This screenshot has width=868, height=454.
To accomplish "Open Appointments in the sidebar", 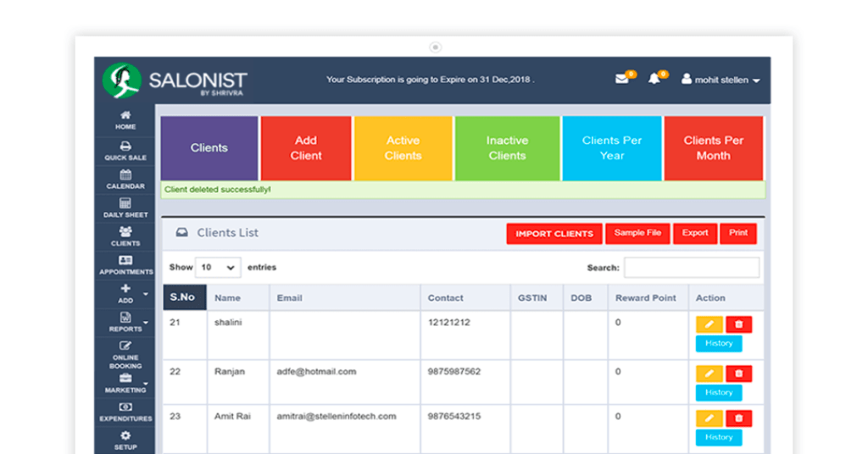I will point(125,265).
